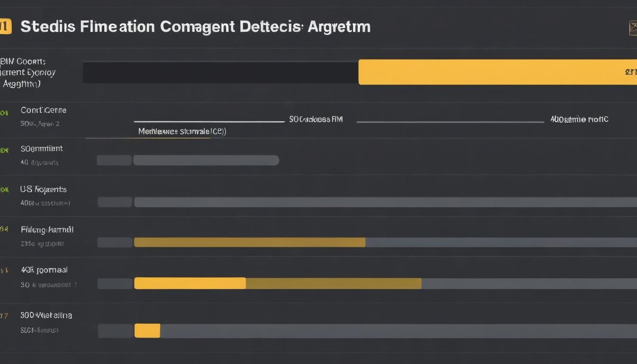
Task: Click orange badge beside Fiveng karnifl row
Action: [x=4, y=229]
